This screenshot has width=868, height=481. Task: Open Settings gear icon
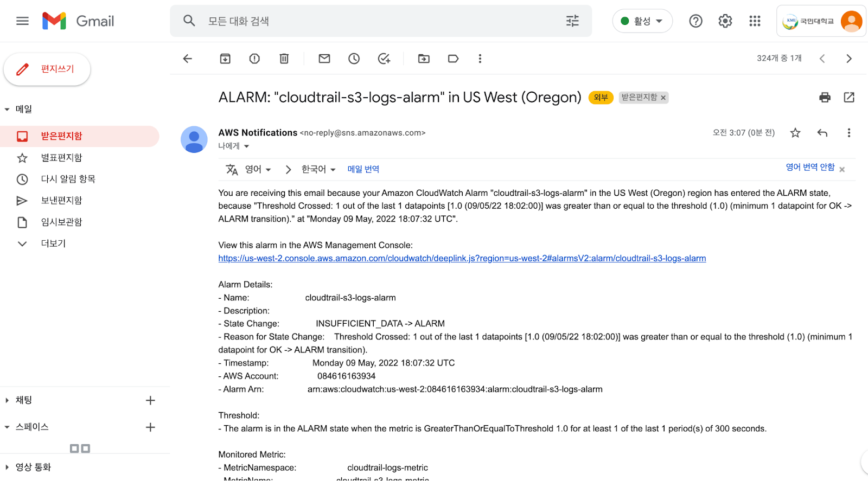725,21
